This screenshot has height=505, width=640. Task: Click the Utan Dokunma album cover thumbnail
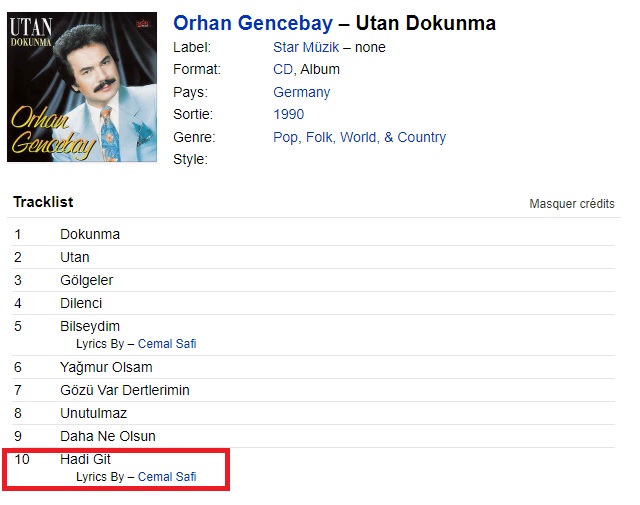pyautogui.click(x=82, y=87)
